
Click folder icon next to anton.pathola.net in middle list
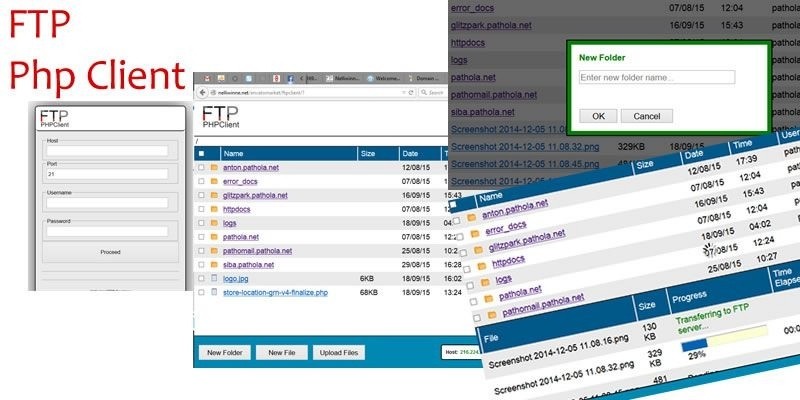click(x=213, y=168)
